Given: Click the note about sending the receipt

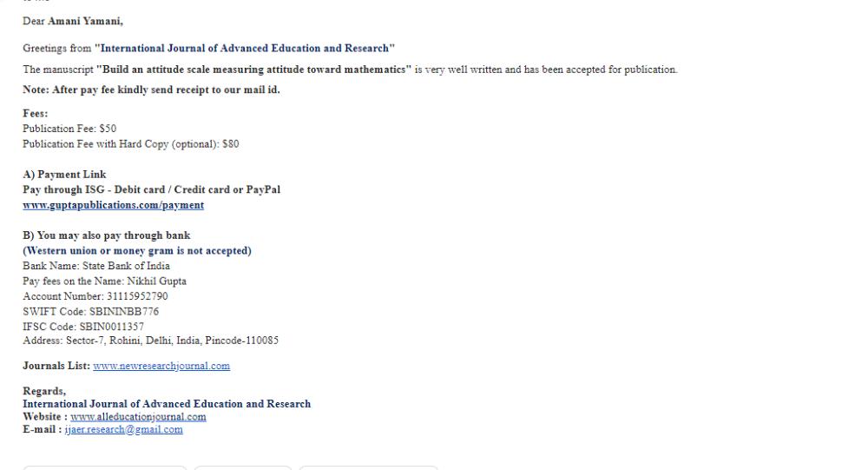Looking at the screenshot, I should (151, 89).
